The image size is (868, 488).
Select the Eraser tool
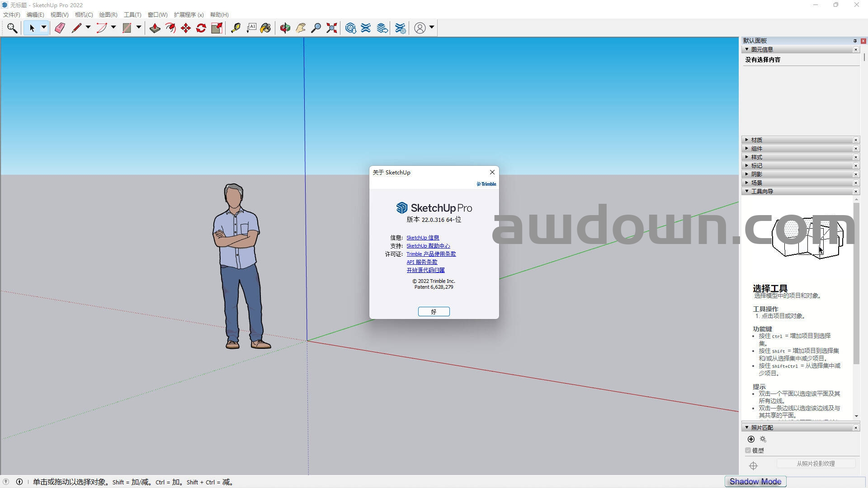(x=60, y=28)
